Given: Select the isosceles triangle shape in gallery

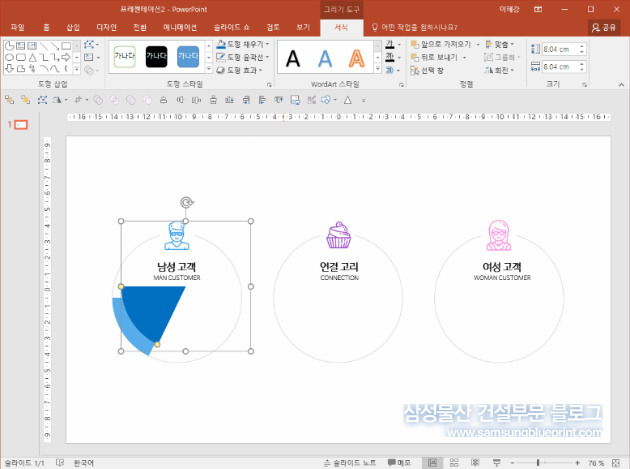Looking at the screenshot, I should [33, 57].
